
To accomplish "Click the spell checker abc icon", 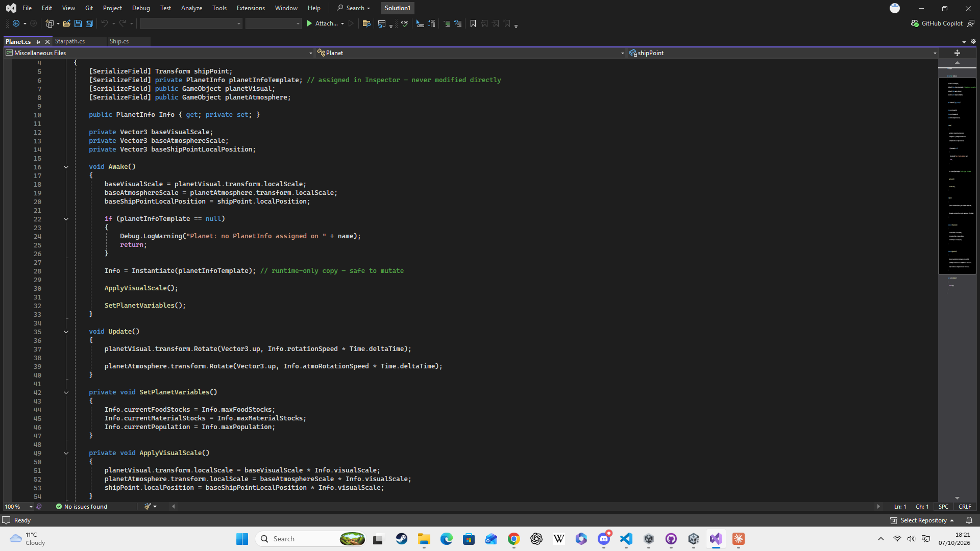I will 404,23.
